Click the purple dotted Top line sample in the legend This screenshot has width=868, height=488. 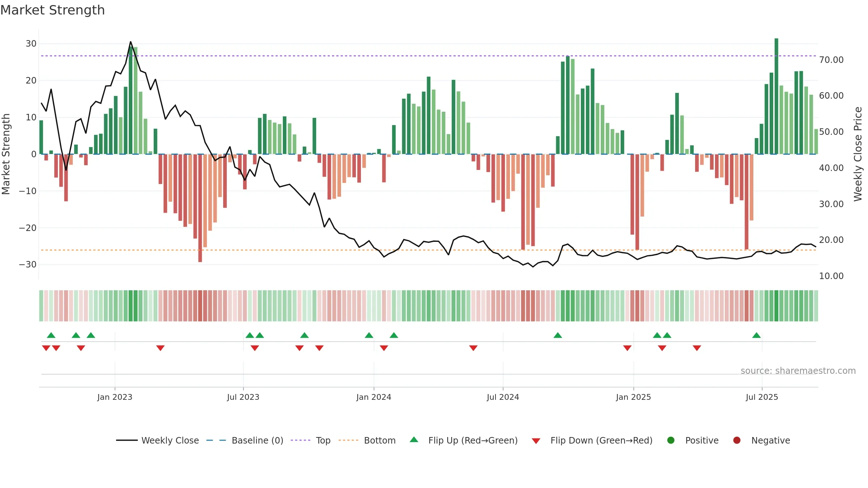click(301, 440)
